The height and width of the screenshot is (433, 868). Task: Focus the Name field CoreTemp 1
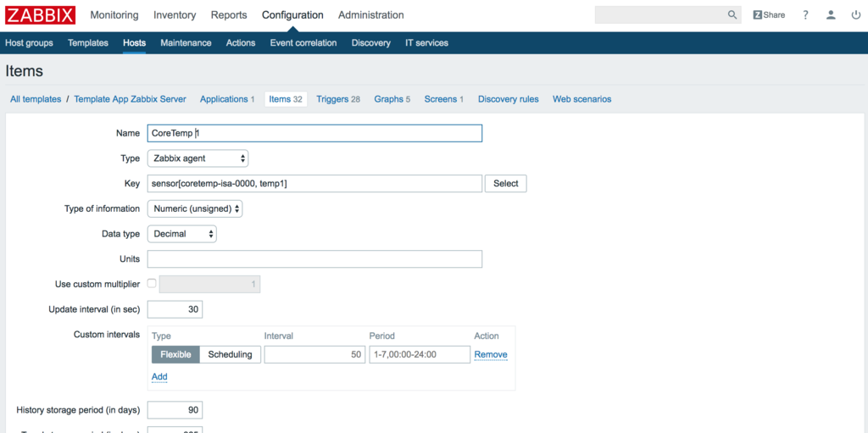pos(314,133)
